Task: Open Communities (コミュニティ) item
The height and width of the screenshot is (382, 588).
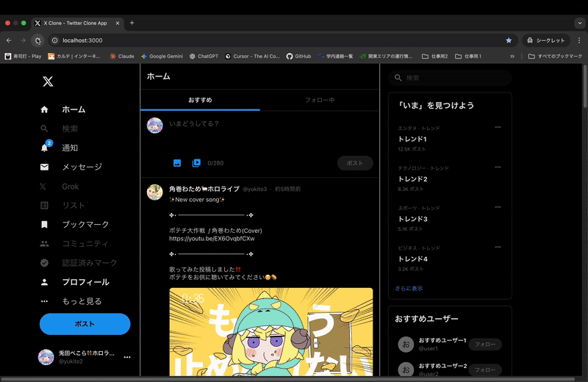Action: (x=74, y=244)
